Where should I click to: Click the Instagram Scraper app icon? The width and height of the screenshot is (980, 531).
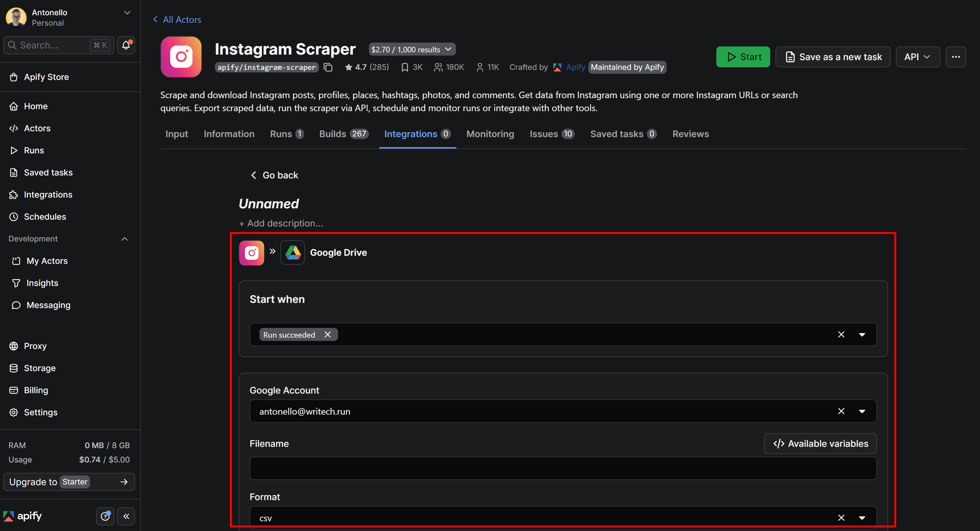click(181, 57)
